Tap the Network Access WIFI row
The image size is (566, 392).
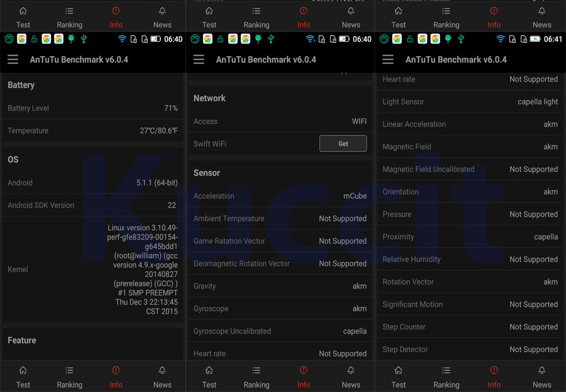pyautogui.click(x=280, y=121)
